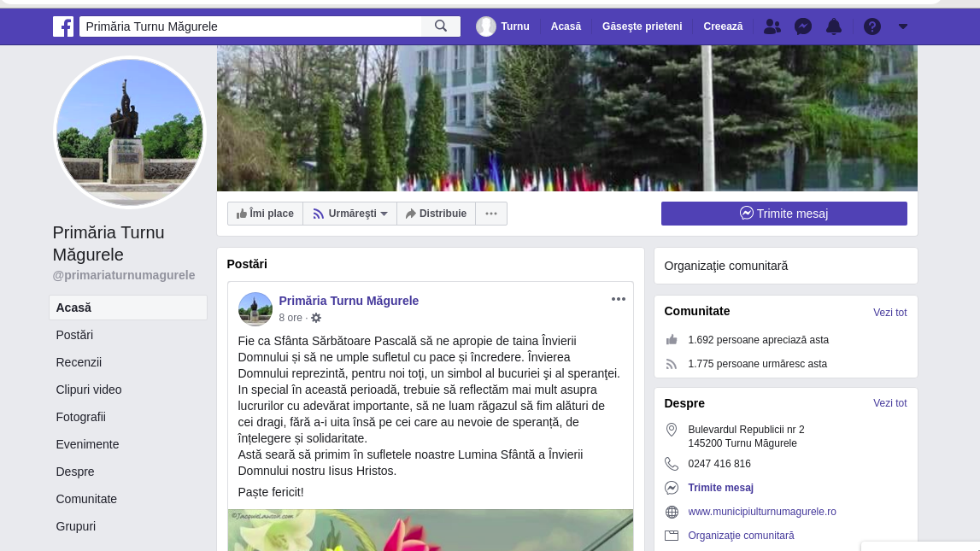Click the Postări section heading
This screenshot has height=551, width=980.
pyautogui.click(x=247, y=264)
